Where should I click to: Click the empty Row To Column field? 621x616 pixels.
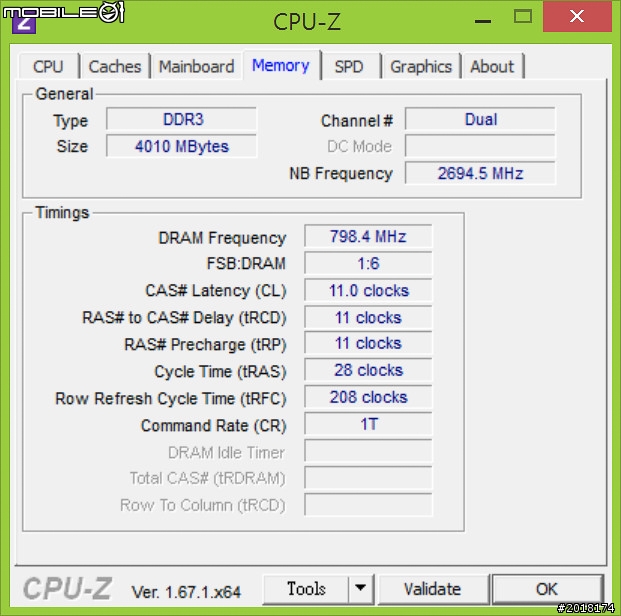pyautogui.click(x=368, y=505)
